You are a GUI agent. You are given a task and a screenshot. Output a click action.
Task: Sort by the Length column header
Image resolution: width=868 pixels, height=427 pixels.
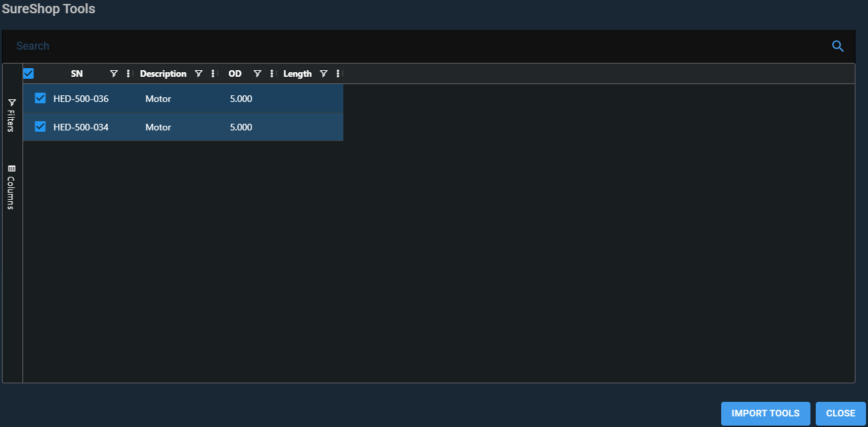click(x=298, y=73)
